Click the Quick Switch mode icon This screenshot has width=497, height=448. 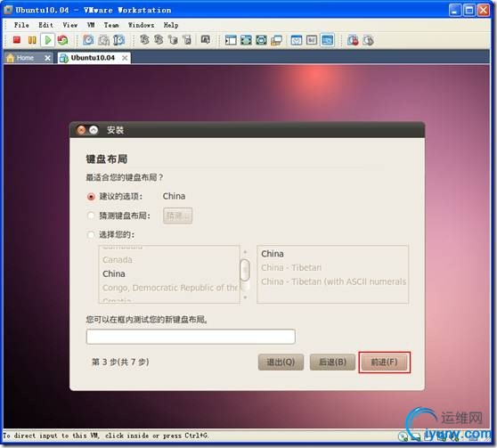246,40
